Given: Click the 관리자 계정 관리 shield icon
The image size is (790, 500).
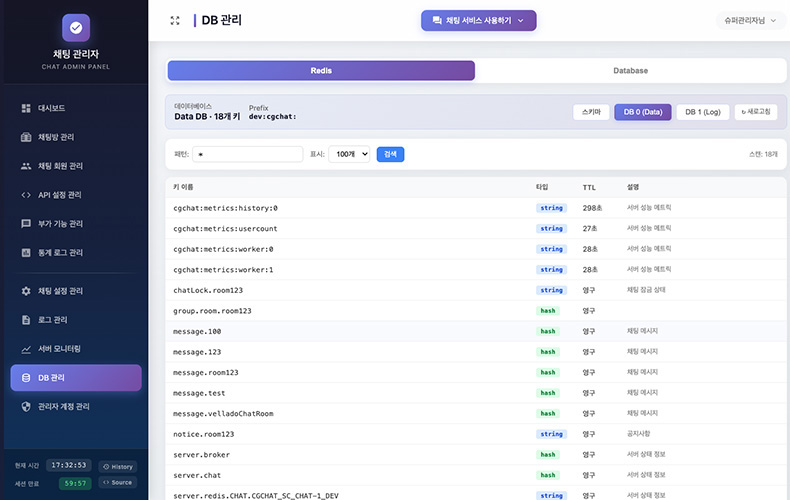Looking at the screenshot, I should pyautogui.click(x=26, y=406).
